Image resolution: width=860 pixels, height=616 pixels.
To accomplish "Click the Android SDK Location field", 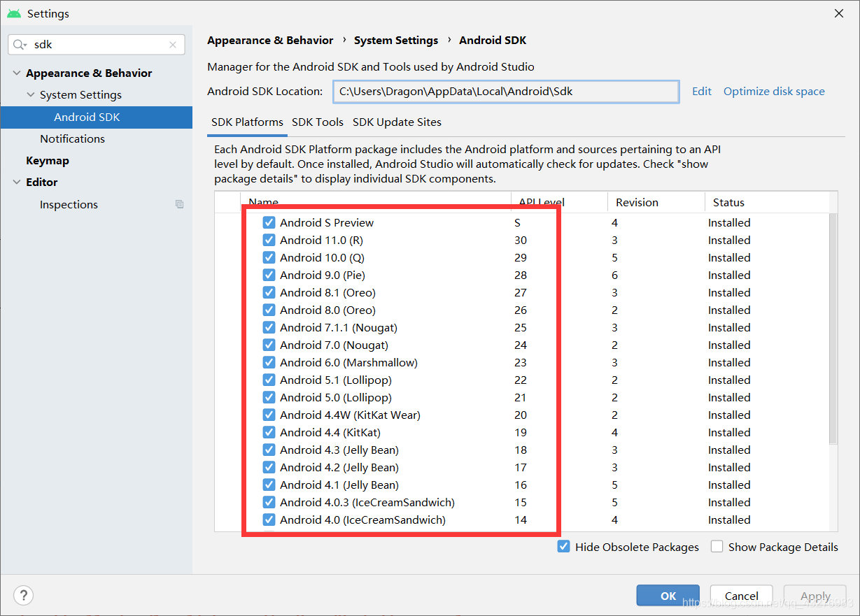I will click(x=505, y=91).
